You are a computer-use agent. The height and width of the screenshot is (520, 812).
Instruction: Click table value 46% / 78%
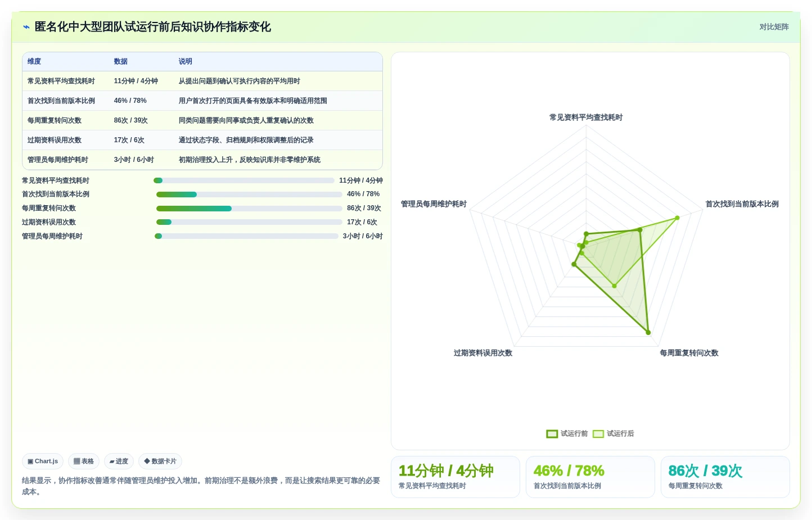pyautogui.click(x=130, y=101)
